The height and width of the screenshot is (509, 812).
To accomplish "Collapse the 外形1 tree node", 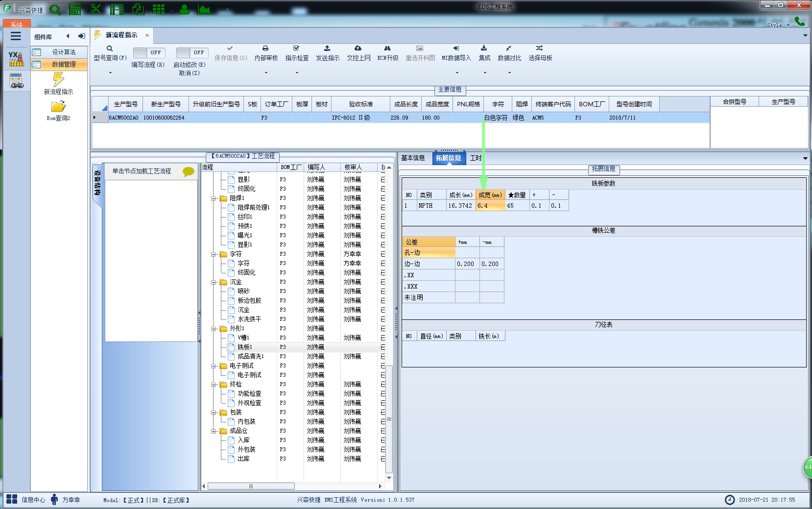I will click(x=214, y=329).
